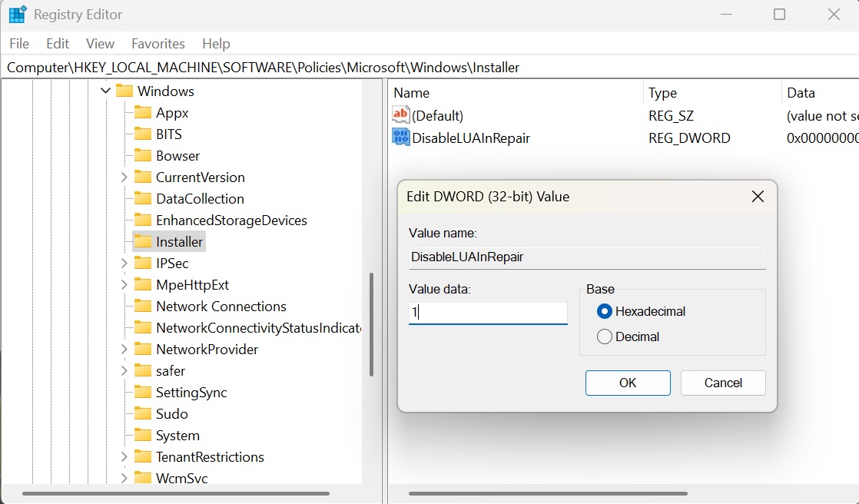The width and height of the screenshot is (859, 504).
Task: Click the Value name field
Action: [x=587, y=257]
